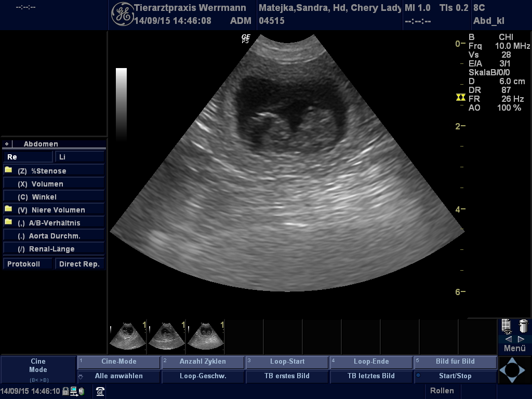Click the GE telephone service icon

pos(100,392)
